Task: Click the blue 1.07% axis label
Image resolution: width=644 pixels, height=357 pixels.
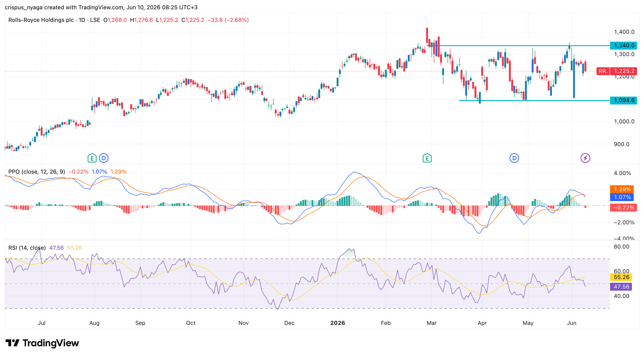Action: pos(621,197)
